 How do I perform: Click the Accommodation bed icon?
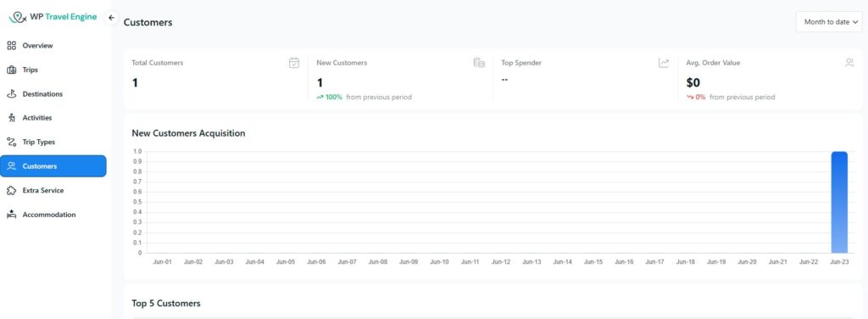11,215
